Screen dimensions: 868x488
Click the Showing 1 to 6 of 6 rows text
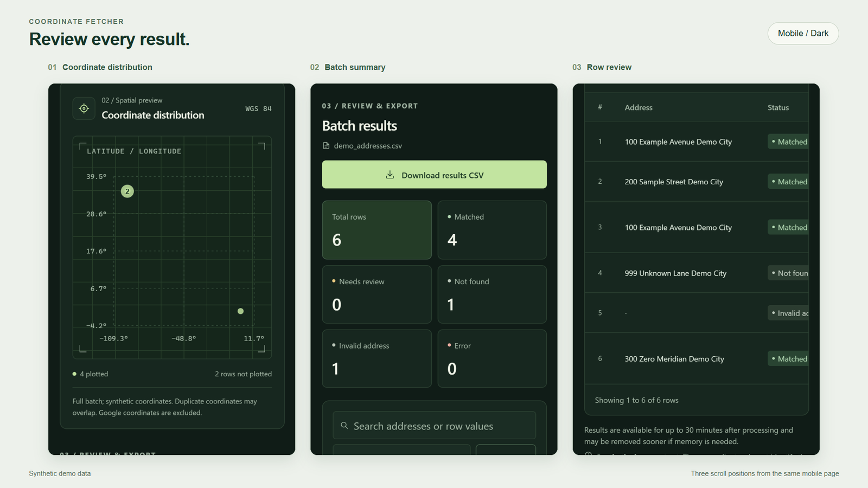click(x=636, y=400)
